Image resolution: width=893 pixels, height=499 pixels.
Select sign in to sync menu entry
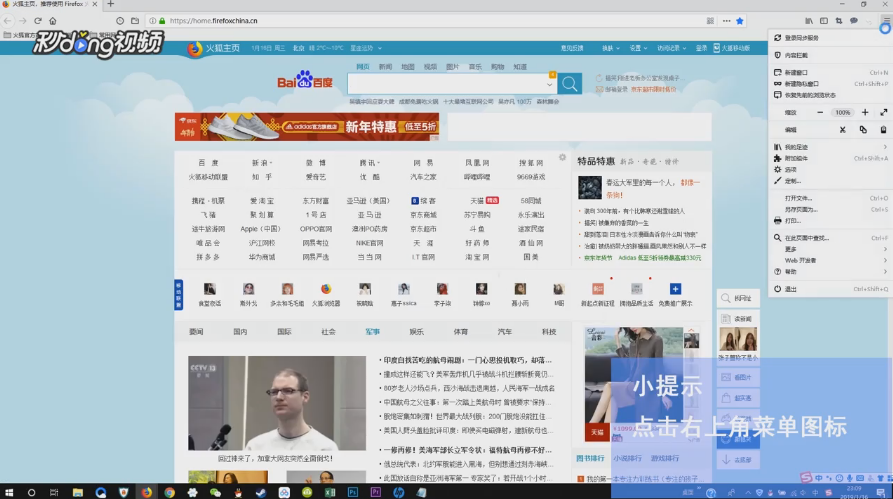(831, 38)
